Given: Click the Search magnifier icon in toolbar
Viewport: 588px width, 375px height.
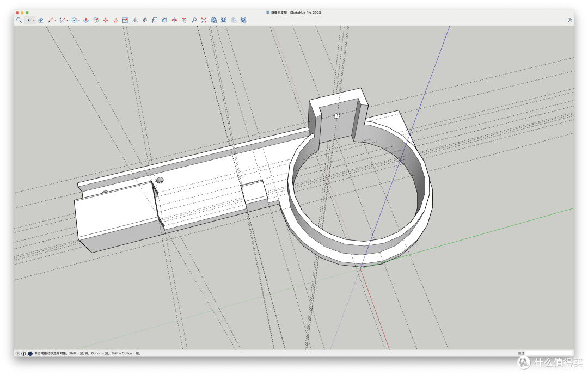Looking at the screenshot, I should [x=19, y=20].
